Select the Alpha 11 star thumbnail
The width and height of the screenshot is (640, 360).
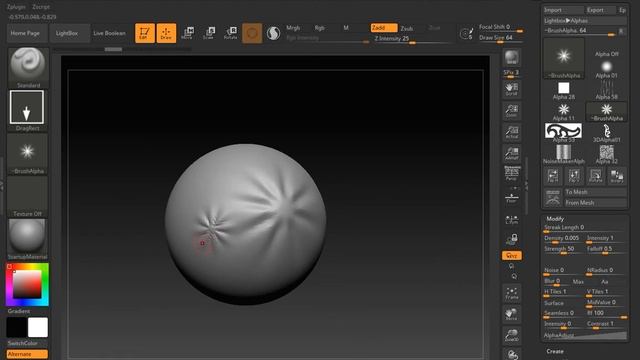564,111
